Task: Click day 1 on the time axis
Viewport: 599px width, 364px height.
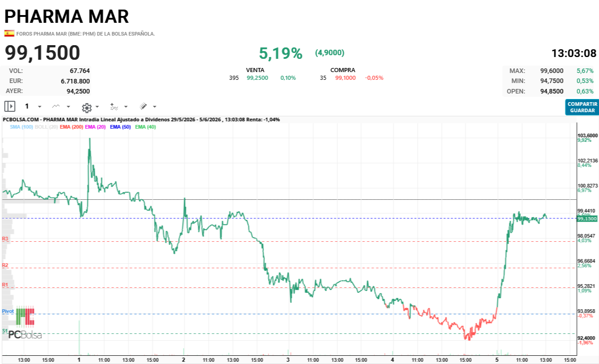Action: coord(79,360)
